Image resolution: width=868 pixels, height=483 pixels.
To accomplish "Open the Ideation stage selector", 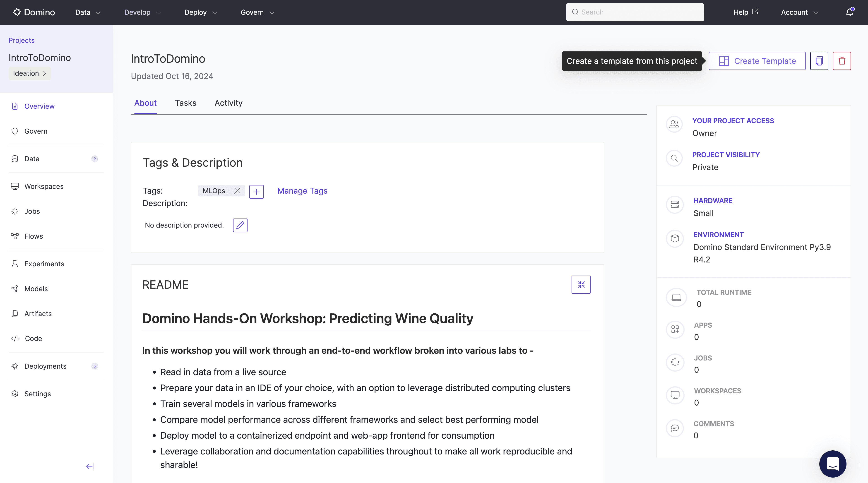I will tap(30, 73).
